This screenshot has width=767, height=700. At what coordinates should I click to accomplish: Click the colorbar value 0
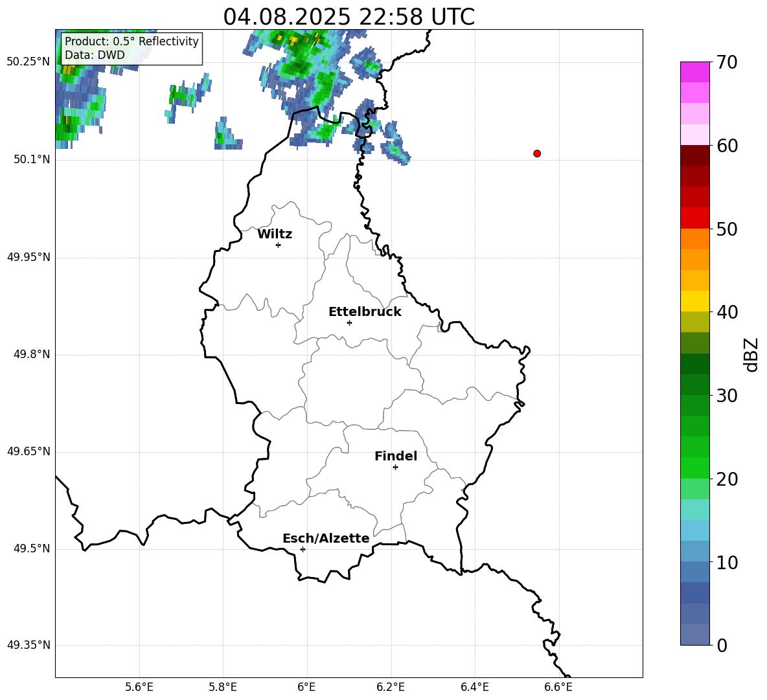click(722, 645)
